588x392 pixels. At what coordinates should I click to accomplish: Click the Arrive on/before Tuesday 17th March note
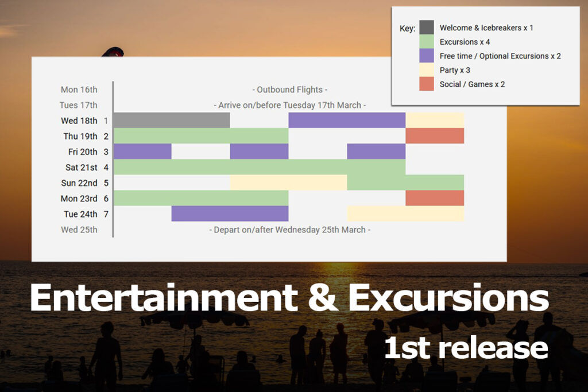point(290,105)
